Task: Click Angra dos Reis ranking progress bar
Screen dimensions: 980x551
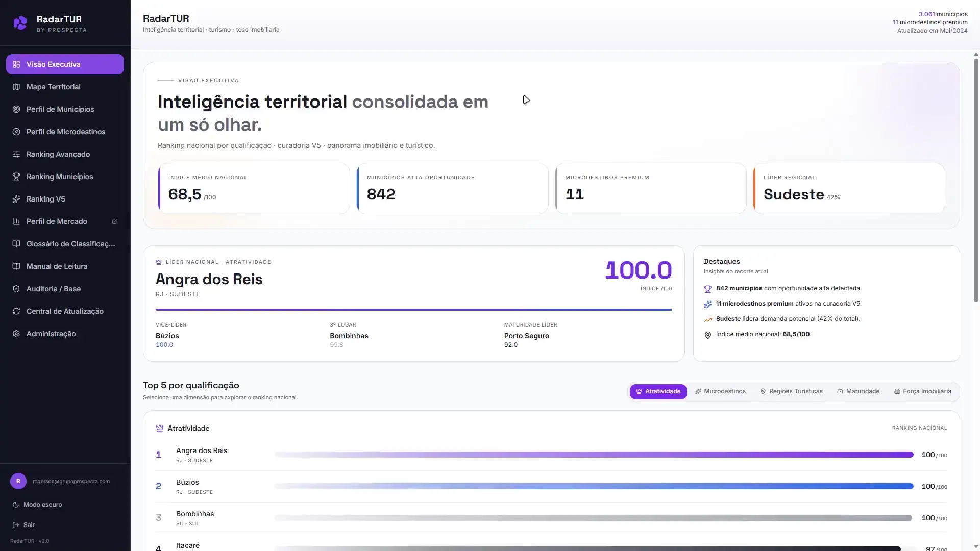Action: [x=594, y=455]
